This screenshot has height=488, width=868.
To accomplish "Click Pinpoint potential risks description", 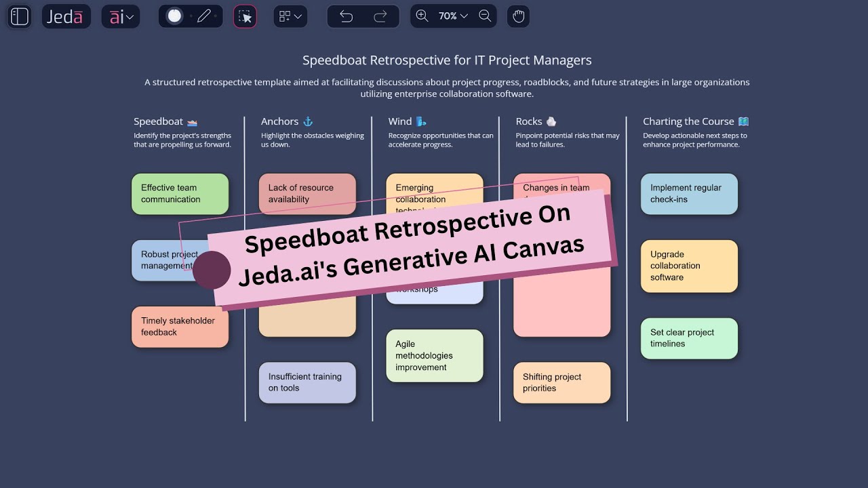I will pyautogui.click(x=568, y=140).
